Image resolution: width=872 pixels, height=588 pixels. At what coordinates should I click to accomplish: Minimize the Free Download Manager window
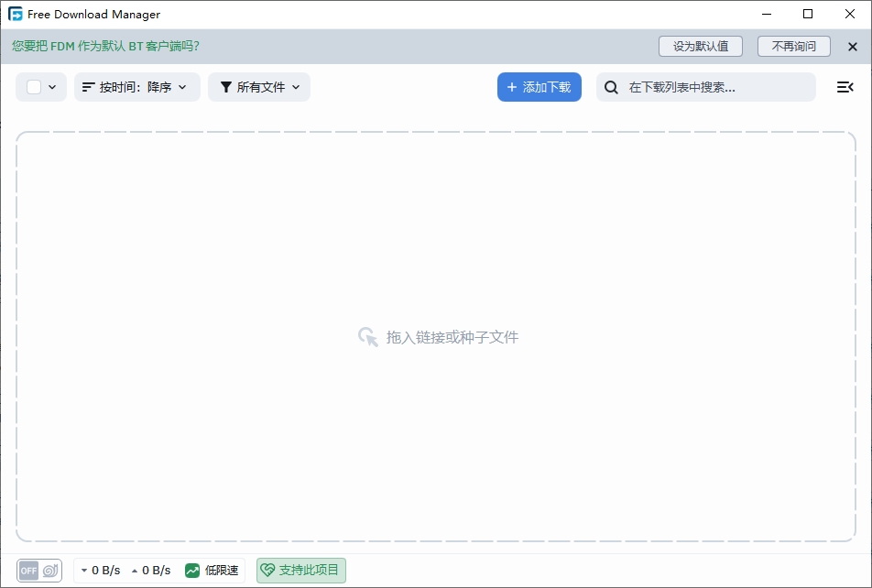click(767, 14)
